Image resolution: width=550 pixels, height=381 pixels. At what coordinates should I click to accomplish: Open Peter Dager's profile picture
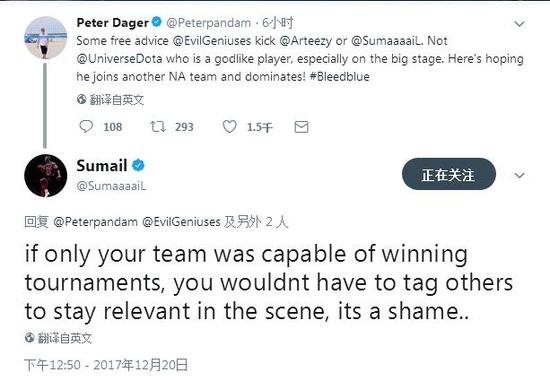[x=46, y=38]
